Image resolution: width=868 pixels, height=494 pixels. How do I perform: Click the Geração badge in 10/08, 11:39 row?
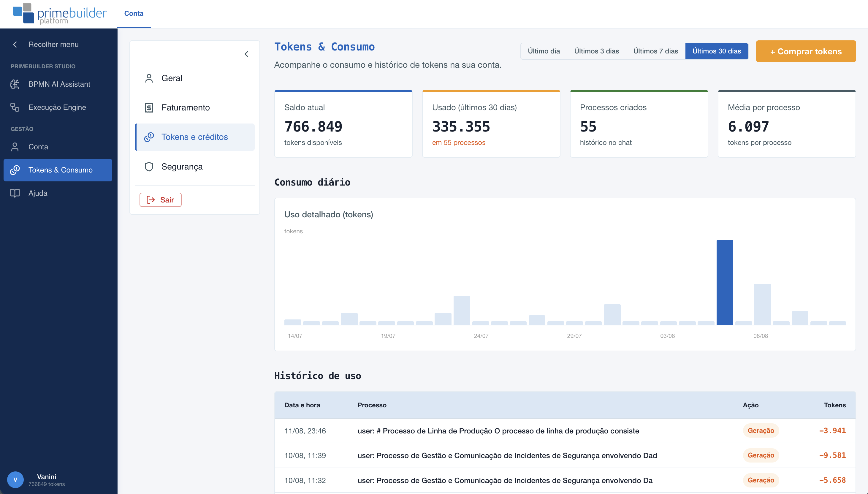point(761,455)
